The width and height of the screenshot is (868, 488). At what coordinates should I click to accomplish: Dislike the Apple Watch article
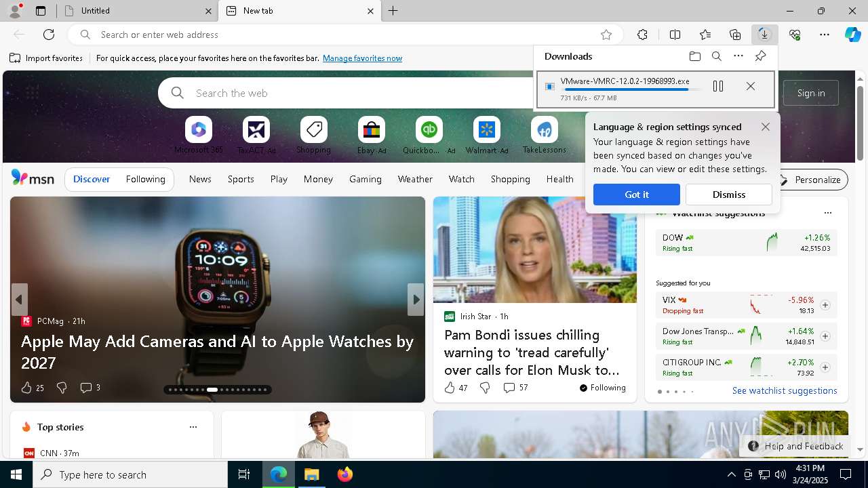[62, 388]
